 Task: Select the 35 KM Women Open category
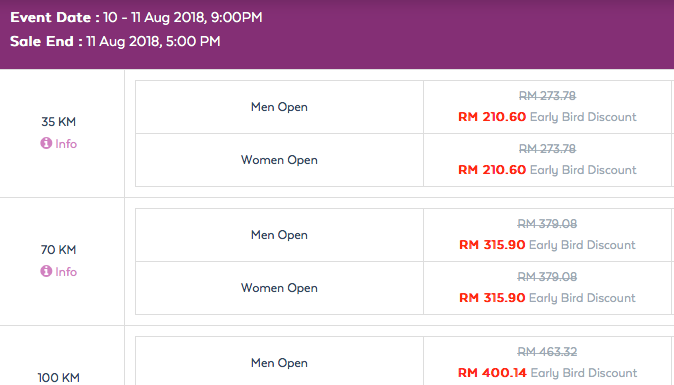pyautogui.click(x=279, y=160)
